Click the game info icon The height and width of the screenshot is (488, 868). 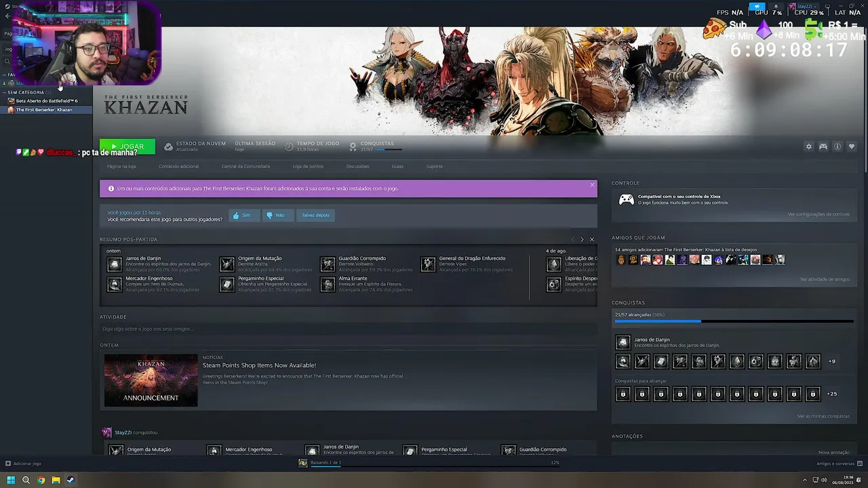[837, 146]
